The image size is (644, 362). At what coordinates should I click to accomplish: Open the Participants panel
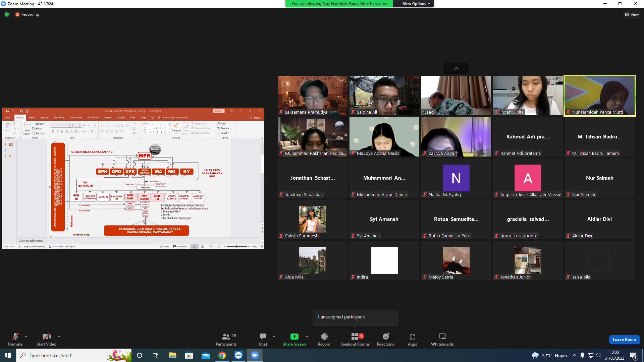coord(226,339)
